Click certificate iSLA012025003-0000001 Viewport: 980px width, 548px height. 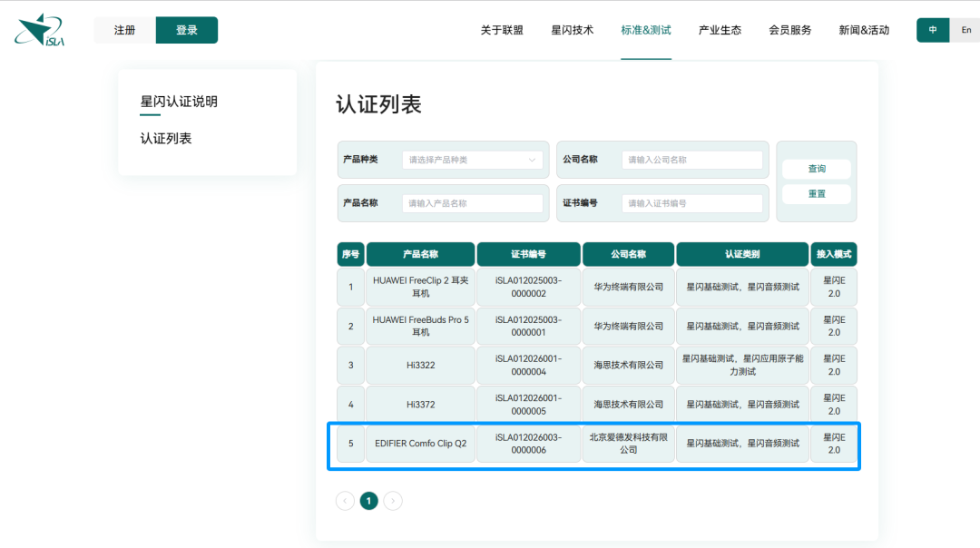[x=529, y=327]
